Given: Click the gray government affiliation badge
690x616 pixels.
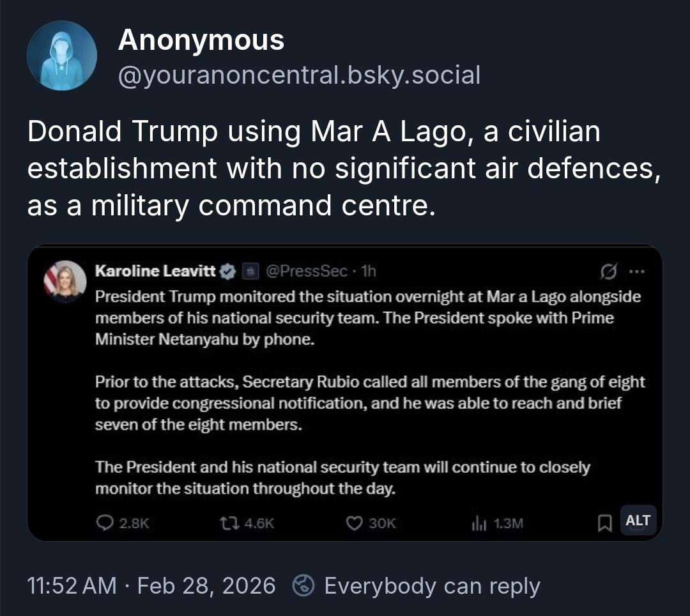Looking at the screenshot, I should (251, 272).
